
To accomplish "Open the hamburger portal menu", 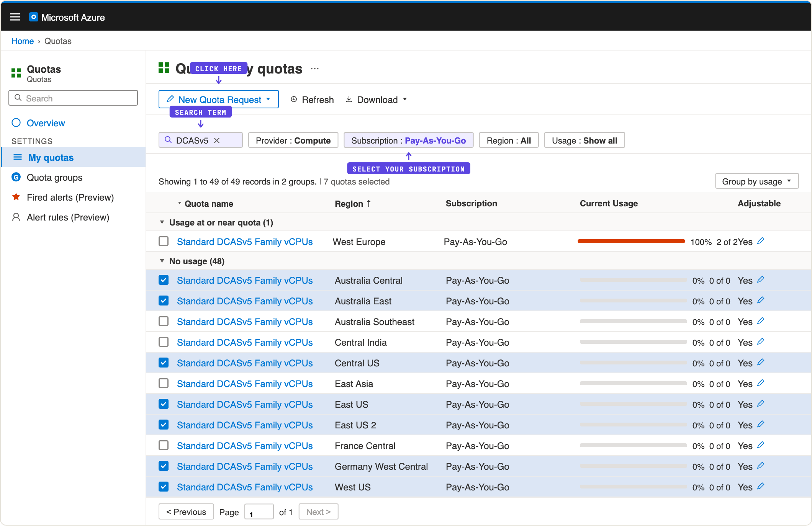I will click(x=15, y=17).
